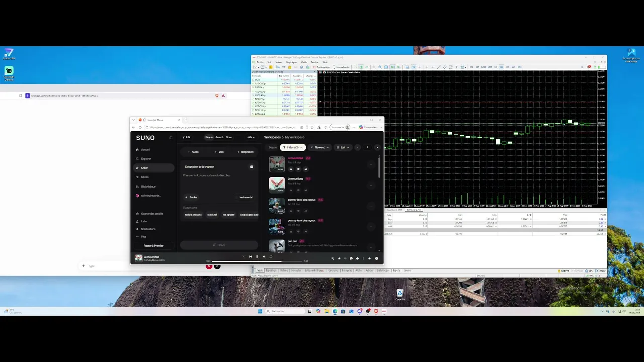Viewport: 644px width, 362px height.
Task: Open the credits counter 2.6k
Action: tap(187, 137)
